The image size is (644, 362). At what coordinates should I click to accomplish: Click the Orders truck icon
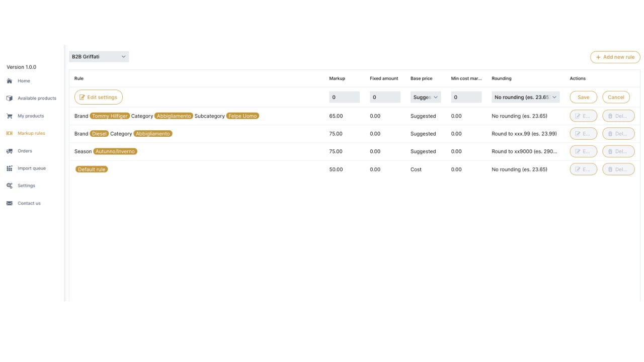tap(9, 151)
